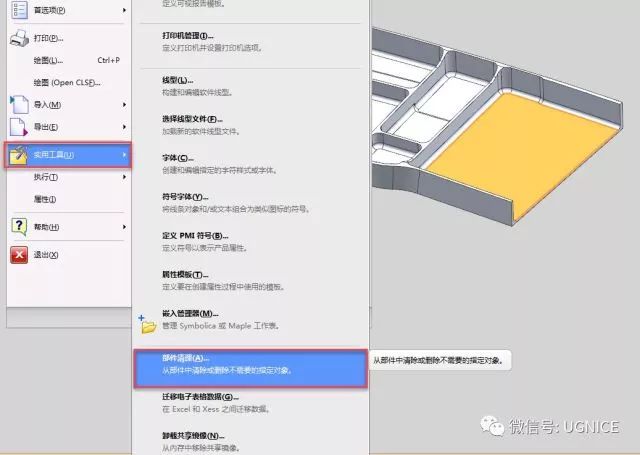Click the red X Exit icon
The image size is (640, 455).
(18, 255)
